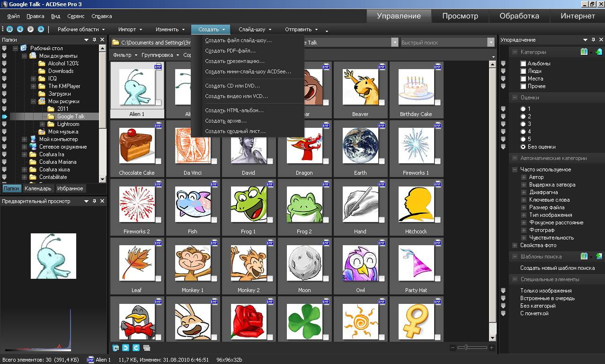Choose Создать PDF-файл menu entry
The image size is (605, 364).
point(230,51)
